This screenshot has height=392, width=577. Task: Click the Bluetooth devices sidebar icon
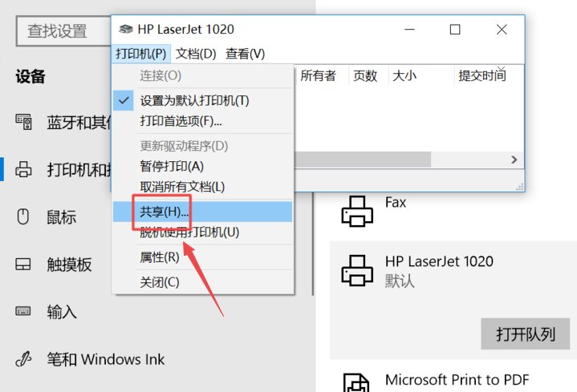click(x=23, y=122)
